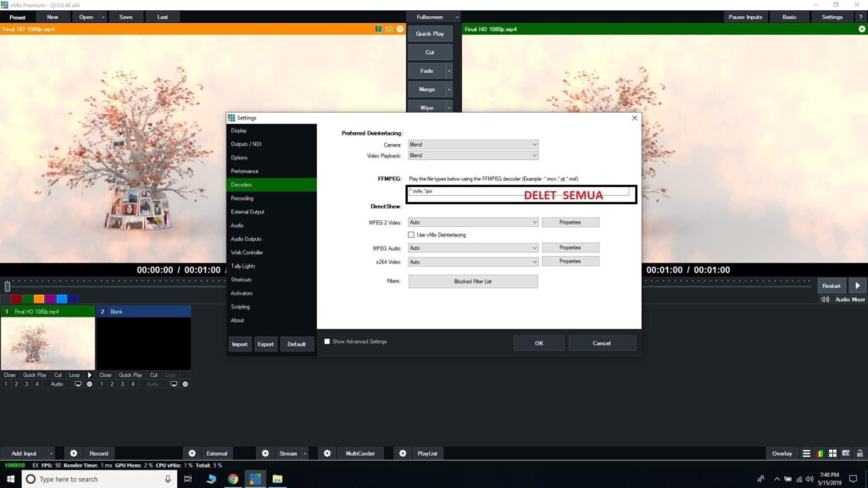Click preview playback position slider handle
The width and height of the screenshot is (868, 488).
tap(7, 286)
